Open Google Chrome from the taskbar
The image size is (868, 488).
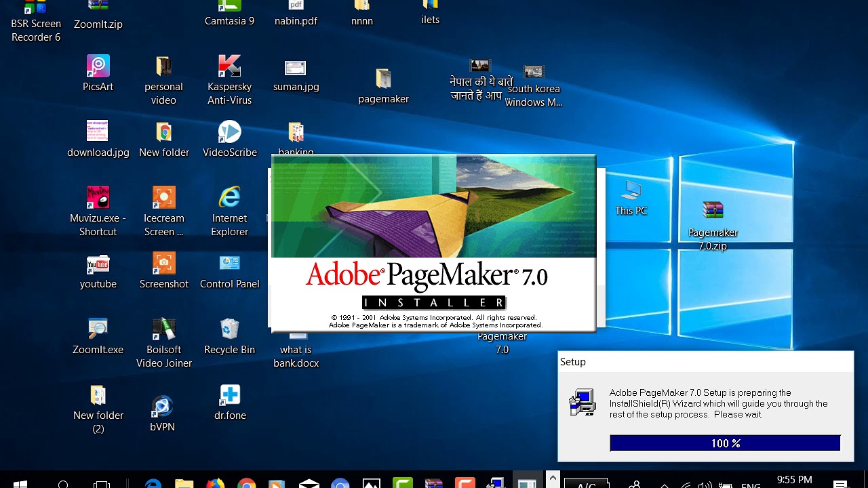[x=247, y=484]
